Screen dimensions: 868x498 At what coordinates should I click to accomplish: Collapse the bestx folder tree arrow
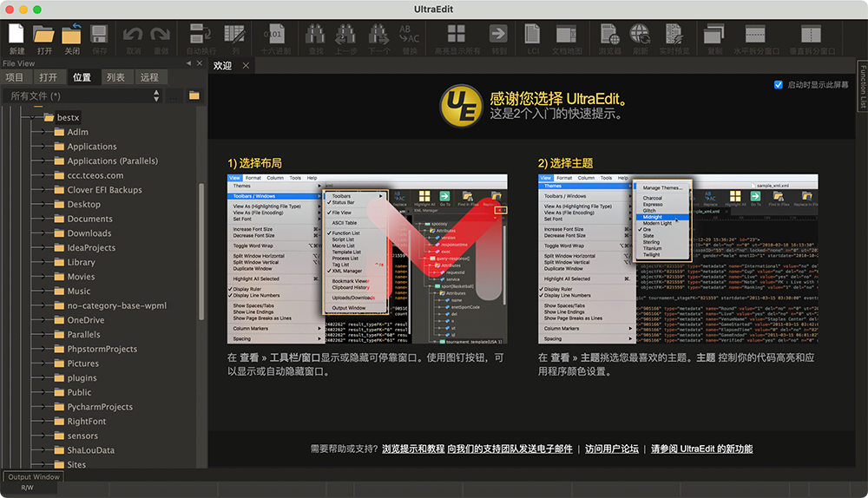[34, 117]
